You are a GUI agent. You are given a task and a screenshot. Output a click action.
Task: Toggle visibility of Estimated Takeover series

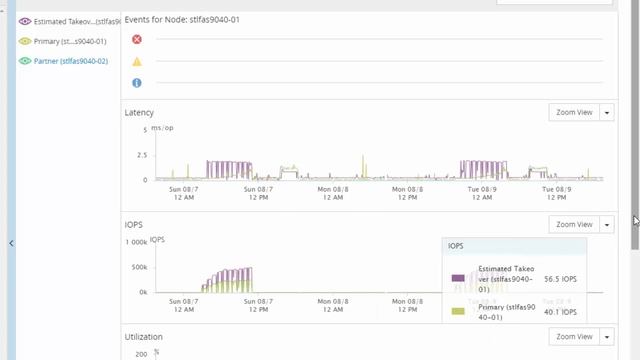click(25, 22)
